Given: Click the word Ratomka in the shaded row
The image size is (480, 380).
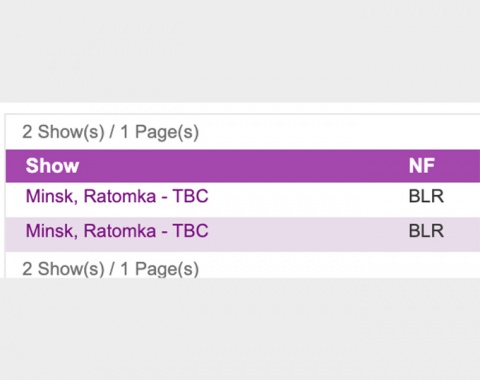Looking at the screenshot, I should [120, 231].
